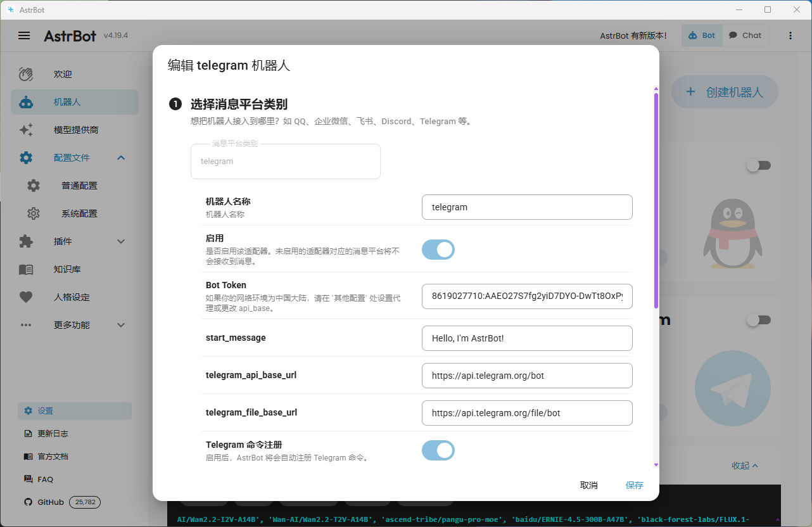Expand the 更多功能 group chevron
The width and height of the screenshot is (812, 527).
pyautogui.click(x=122, y=325)
